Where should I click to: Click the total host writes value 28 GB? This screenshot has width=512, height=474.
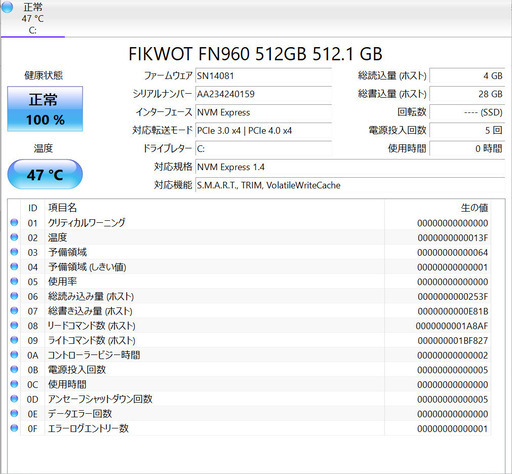[x=467, y=94]
